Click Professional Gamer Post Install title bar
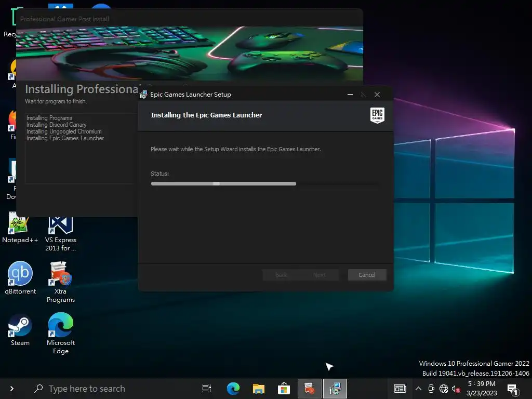The image size is (532, 399). click(x=189, y=19)
